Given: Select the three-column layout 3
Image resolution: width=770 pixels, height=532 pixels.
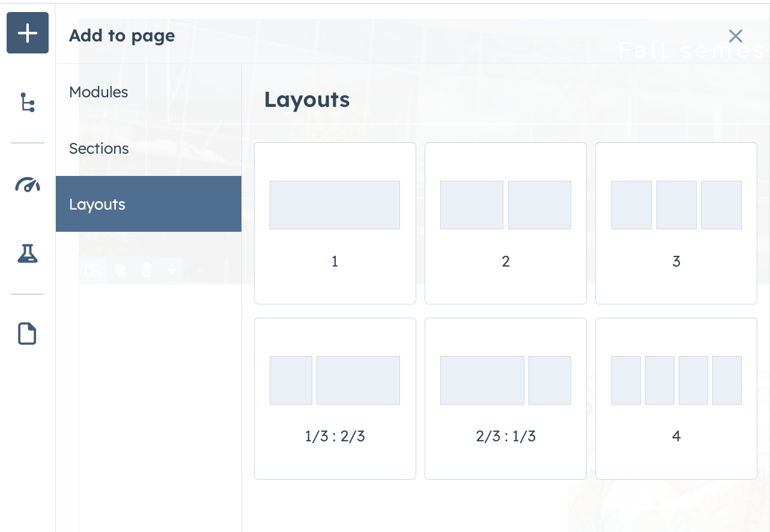Looking at the screenshot, I should 676,223.
